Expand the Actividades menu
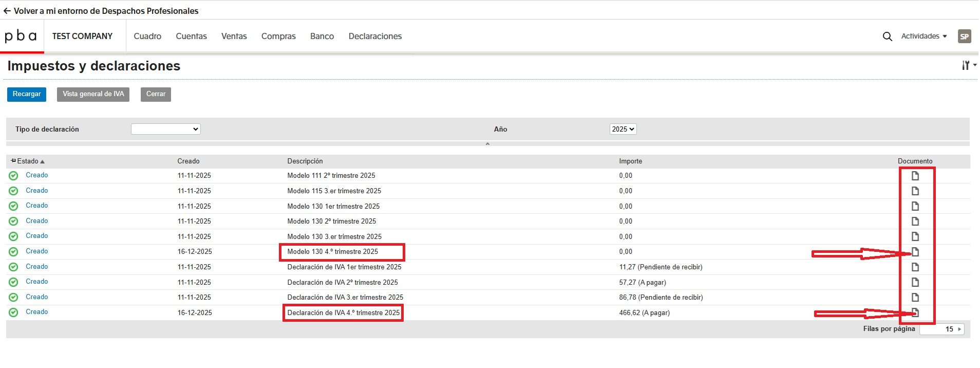The height and width of the screenshot is (368, 980). [924, 36]
